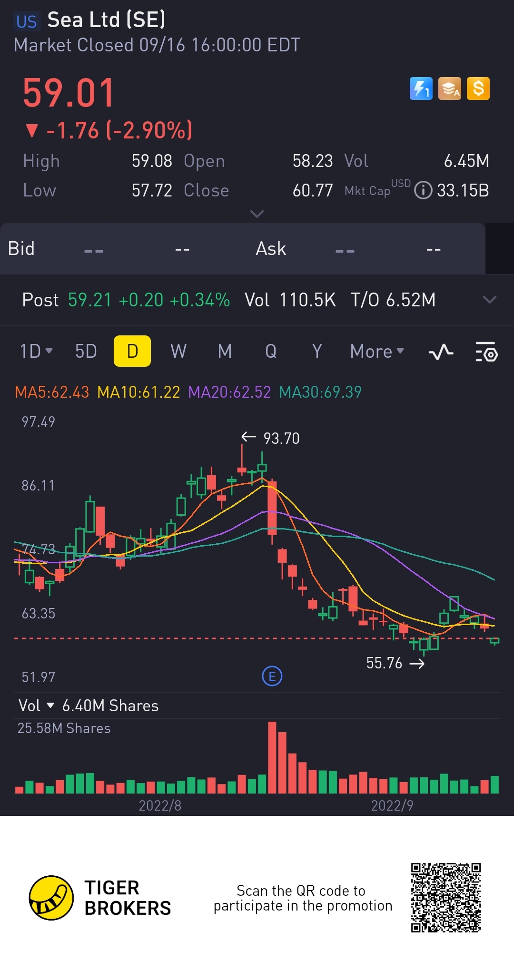Switch to M monthly chart tab
Viewport: 514px width, 980px height.
(225, 352)
